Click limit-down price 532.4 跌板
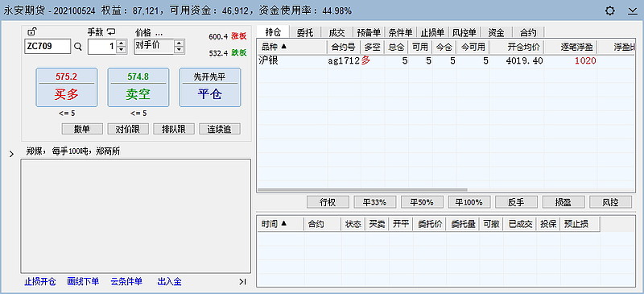Viewport: 644px width, 294px height. (x=228, y=53)
